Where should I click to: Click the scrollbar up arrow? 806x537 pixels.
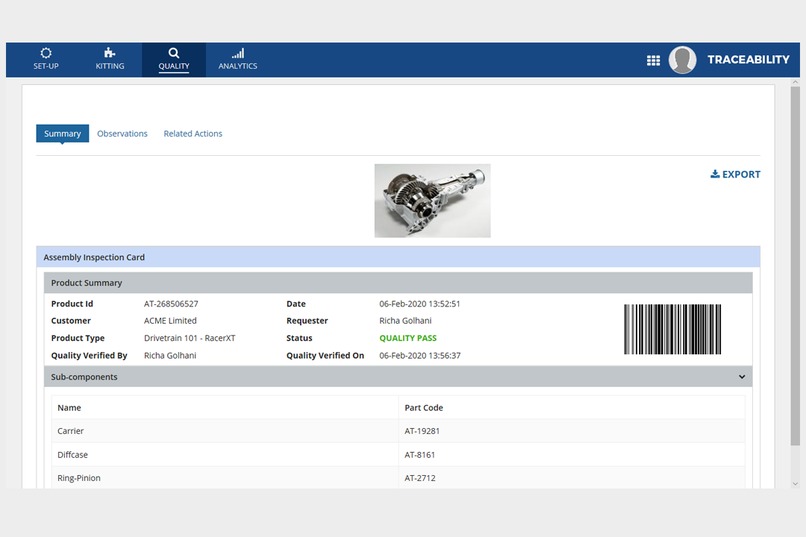pos(795,82)
